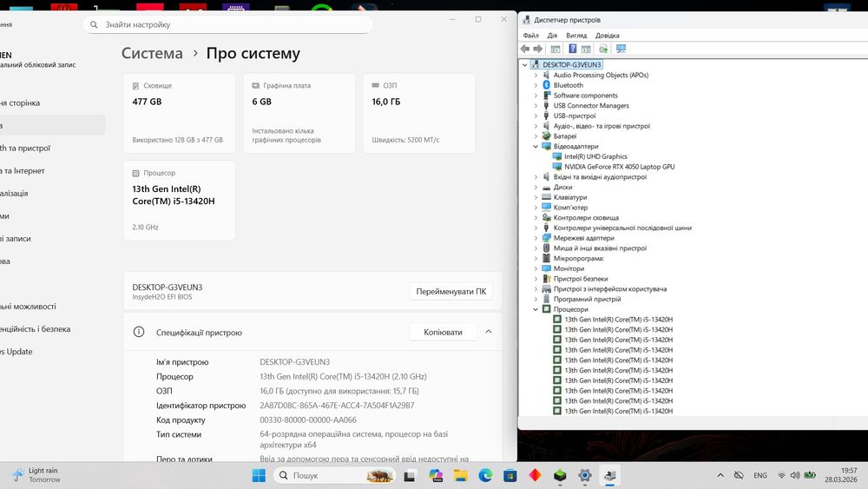Open the Довідка menu in Device Manager
The width and height of the screenshot is (868, 489).
(607, 36)
